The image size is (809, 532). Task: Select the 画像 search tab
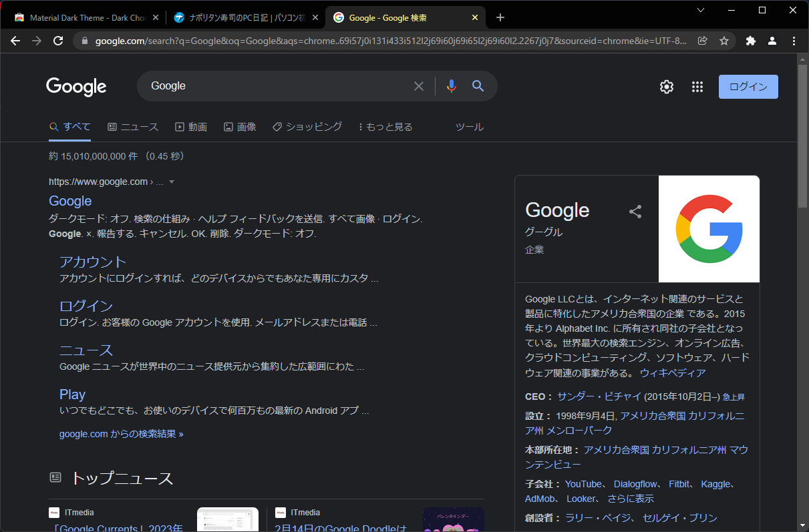240,127
